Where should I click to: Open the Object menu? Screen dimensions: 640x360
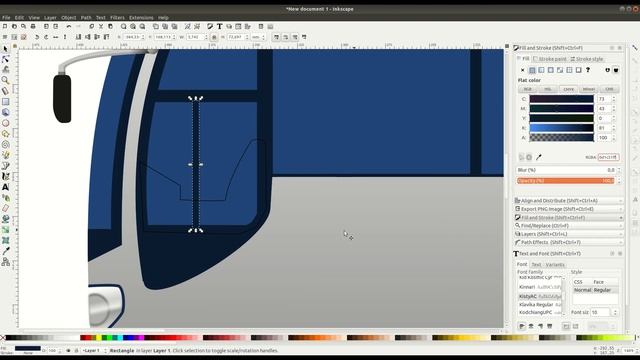pyautogui.click(x=69, y=18)
